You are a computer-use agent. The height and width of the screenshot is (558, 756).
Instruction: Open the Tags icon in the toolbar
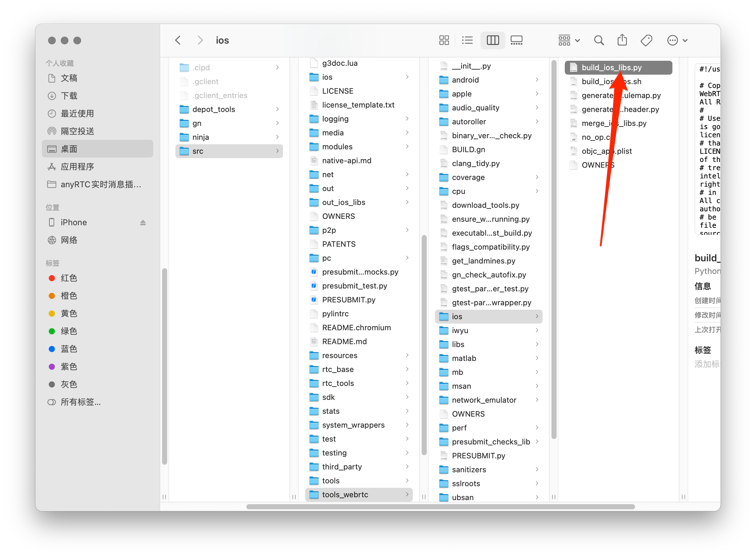(646, 40)
